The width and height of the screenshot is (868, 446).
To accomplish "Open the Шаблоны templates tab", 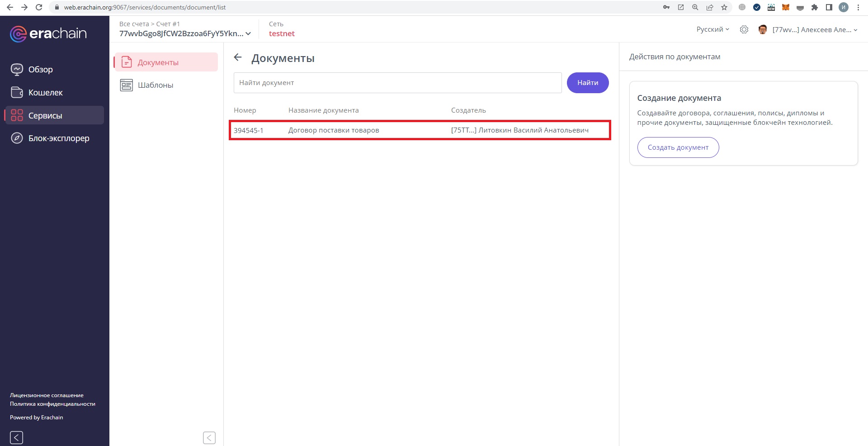I will pos(155,85).
